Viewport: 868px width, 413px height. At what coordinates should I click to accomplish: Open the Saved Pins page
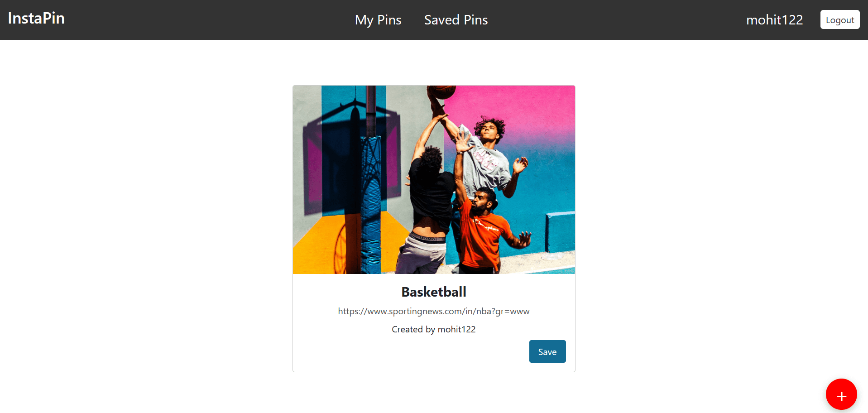point(456,20)
